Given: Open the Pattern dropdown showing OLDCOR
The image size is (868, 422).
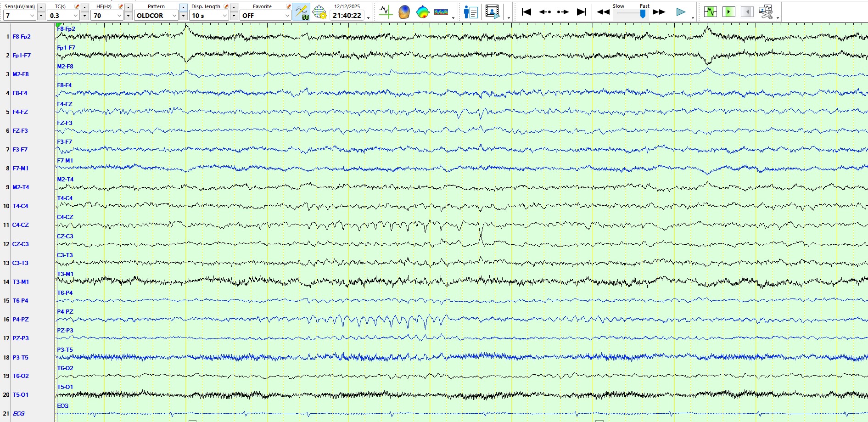Looking at the screenshot, I should 174,16.
